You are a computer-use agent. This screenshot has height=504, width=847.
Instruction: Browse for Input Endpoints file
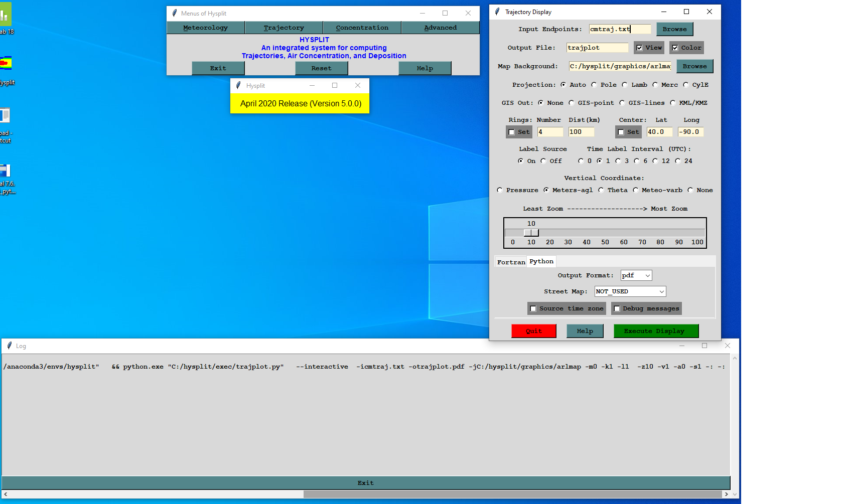tap(674, 29)
